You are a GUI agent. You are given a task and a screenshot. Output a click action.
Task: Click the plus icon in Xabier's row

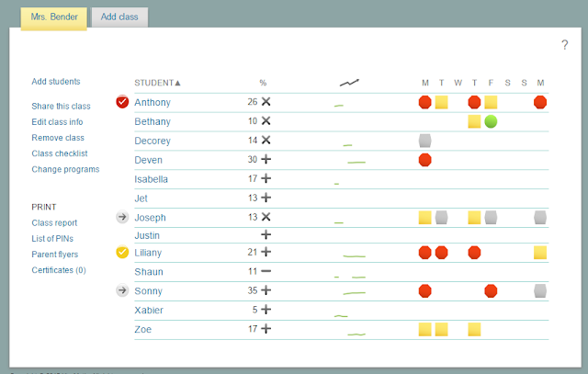266,310
